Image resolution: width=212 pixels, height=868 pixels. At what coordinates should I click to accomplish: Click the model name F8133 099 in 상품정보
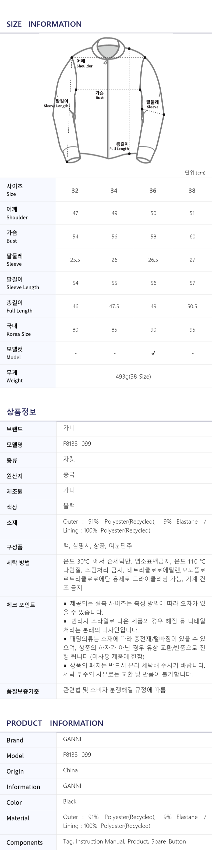77,443
